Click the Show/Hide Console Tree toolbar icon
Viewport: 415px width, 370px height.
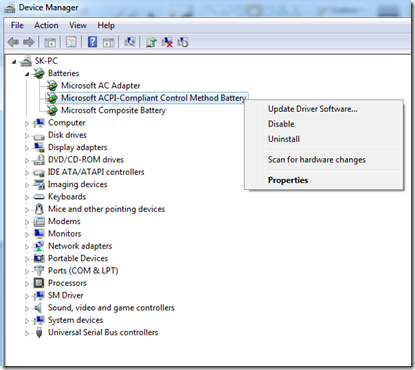click(50, 42)
